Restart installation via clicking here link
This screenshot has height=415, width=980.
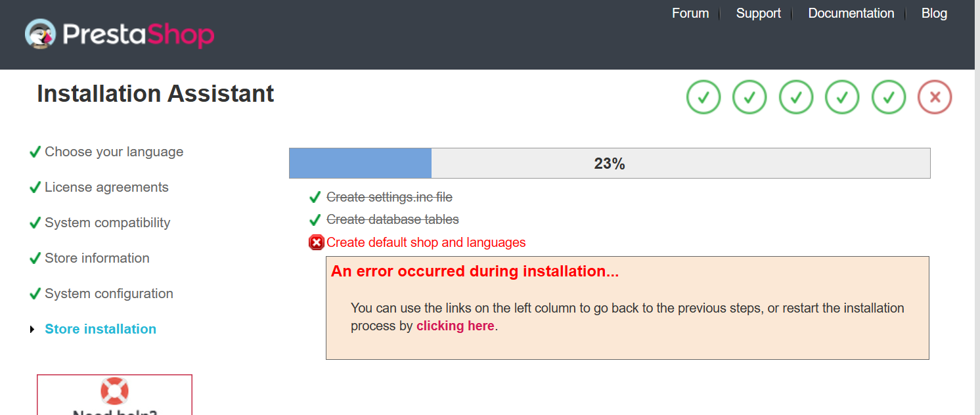click(x=455, y=326)
